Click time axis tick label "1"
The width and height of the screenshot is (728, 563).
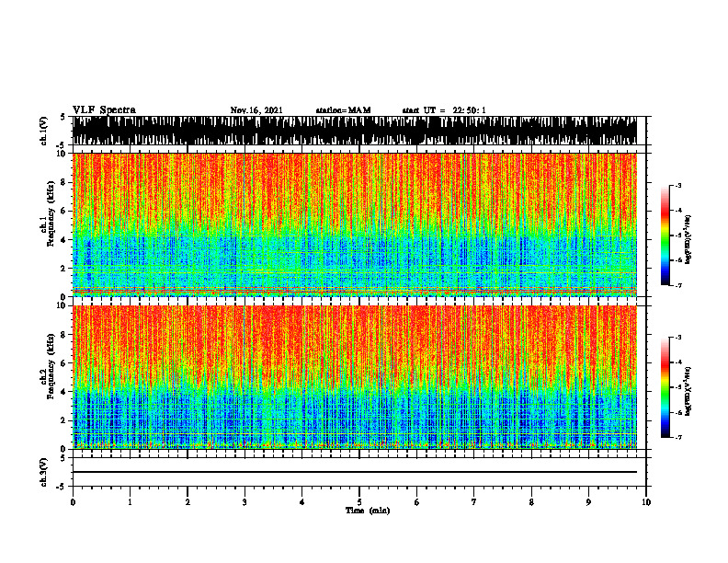coord(130,502)
